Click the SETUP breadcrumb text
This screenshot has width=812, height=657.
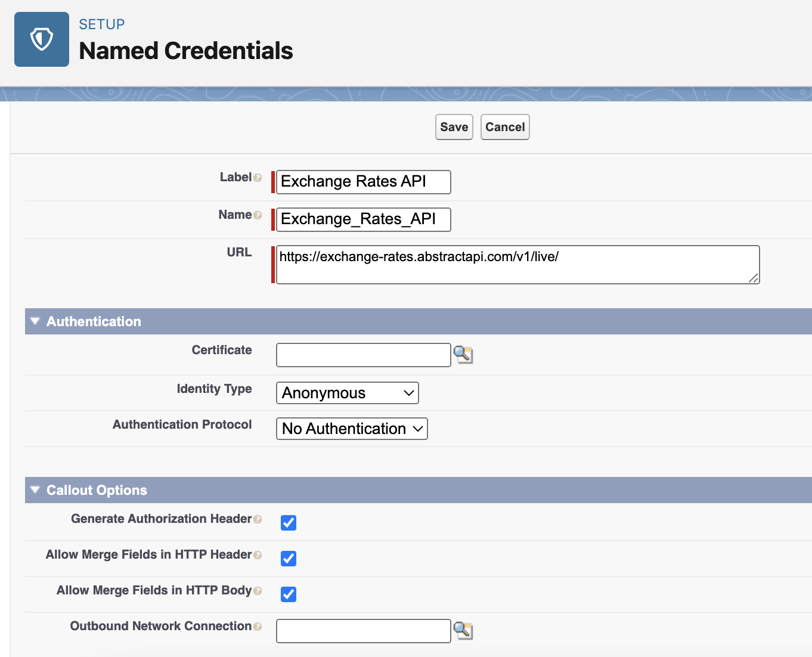click(101, 24)
